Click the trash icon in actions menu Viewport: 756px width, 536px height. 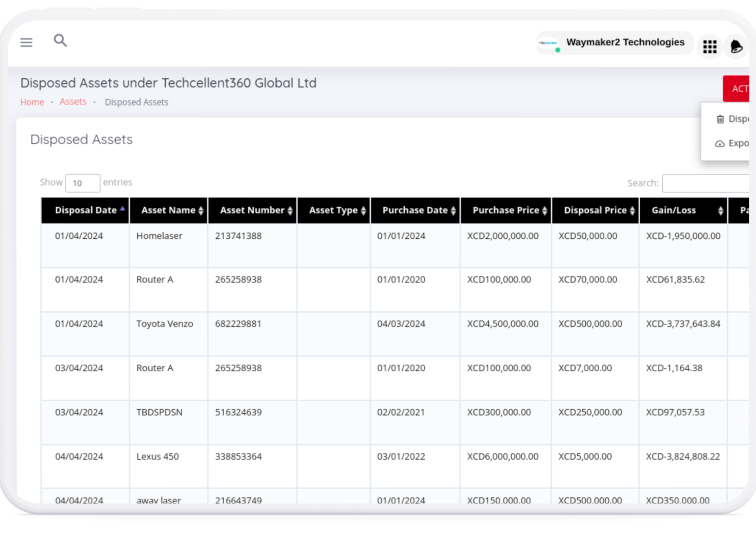[720, 119]
